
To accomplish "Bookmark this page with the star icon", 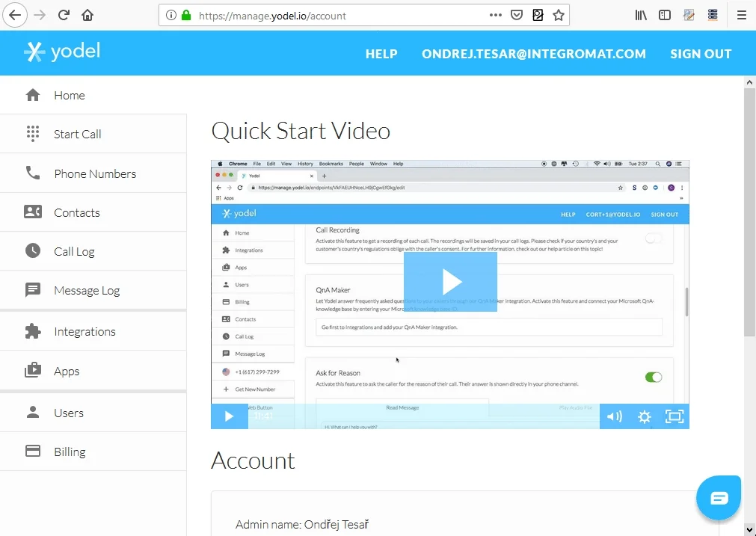I will tap(559, 16).
